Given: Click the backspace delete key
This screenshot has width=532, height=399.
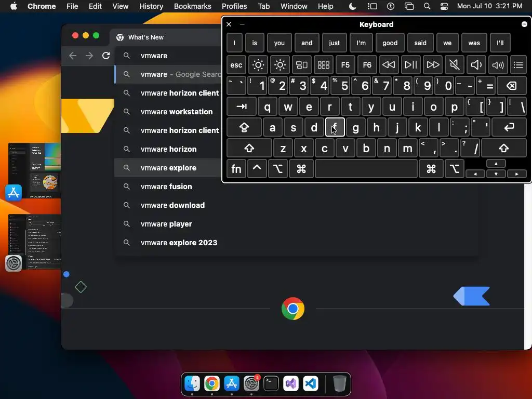Looking at the screenshot, I should pos(512,86).
